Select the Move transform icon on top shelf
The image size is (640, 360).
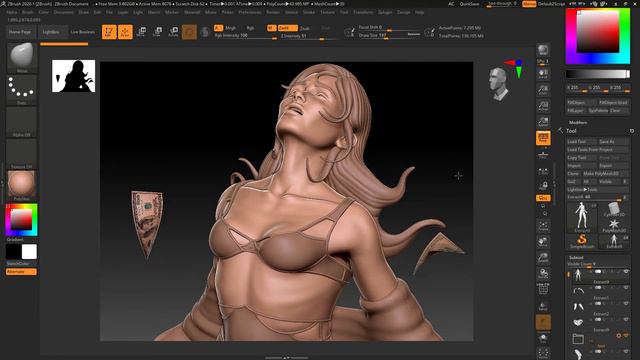point(141,32)
